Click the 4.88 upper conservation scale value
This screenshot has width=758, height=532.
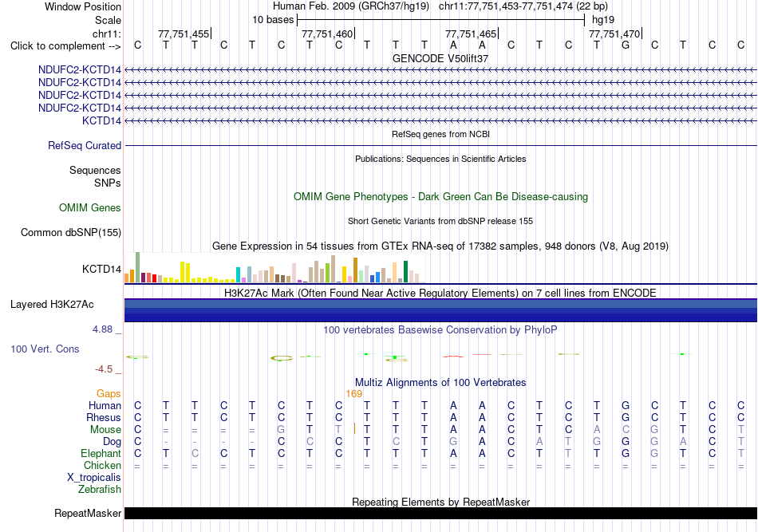(x=102, y=329)
